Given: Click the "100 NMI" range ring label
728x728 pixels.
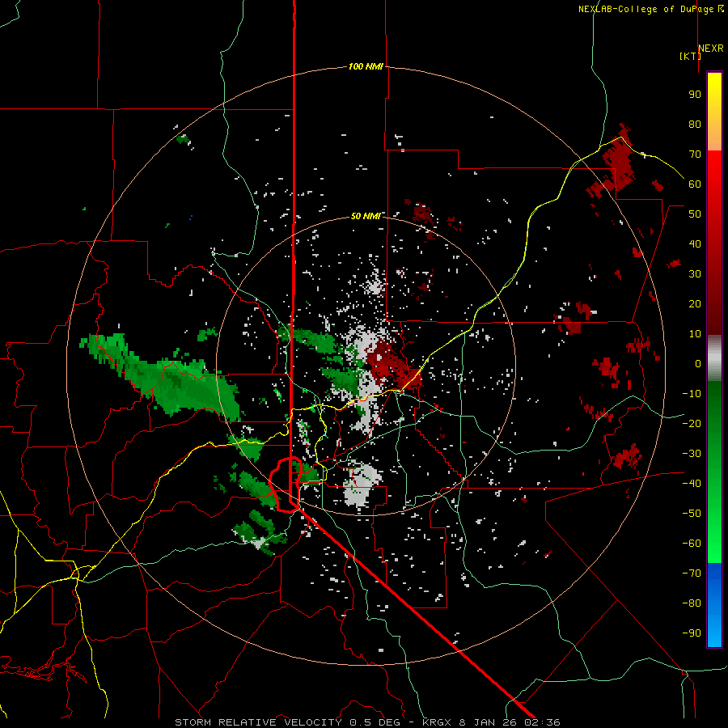Looking at the screenshot, I should pos(366,67).
